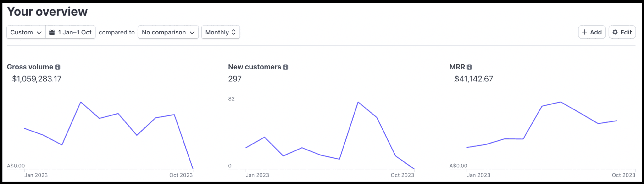Click the Gross volume info icon
The height and width of the screenshot is (184, 644).
point(57,67)
